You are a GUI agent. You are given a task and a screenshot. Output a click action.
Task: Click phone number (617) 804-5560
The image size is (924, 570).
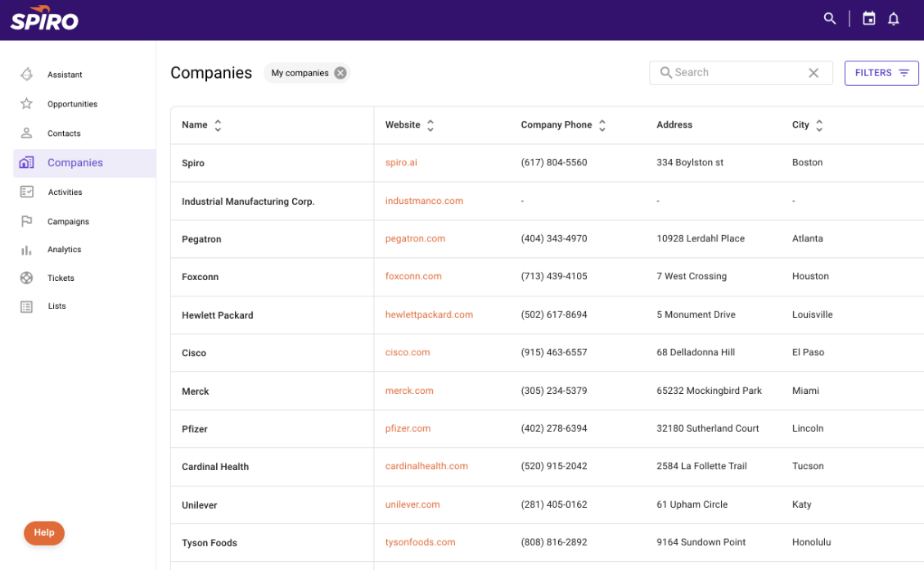pyautogui.click(x=554, y=163)
